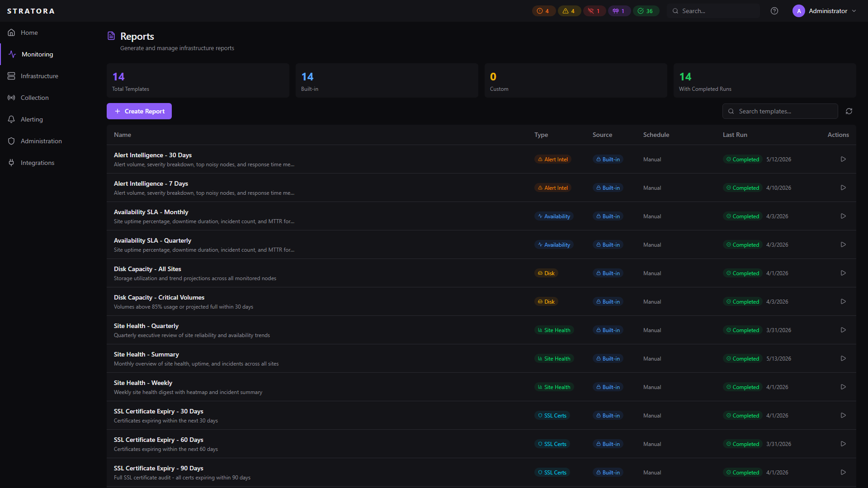Select the Total Templates stat card
The height and width of the screenshot is (488, 868).
point(198,80)
